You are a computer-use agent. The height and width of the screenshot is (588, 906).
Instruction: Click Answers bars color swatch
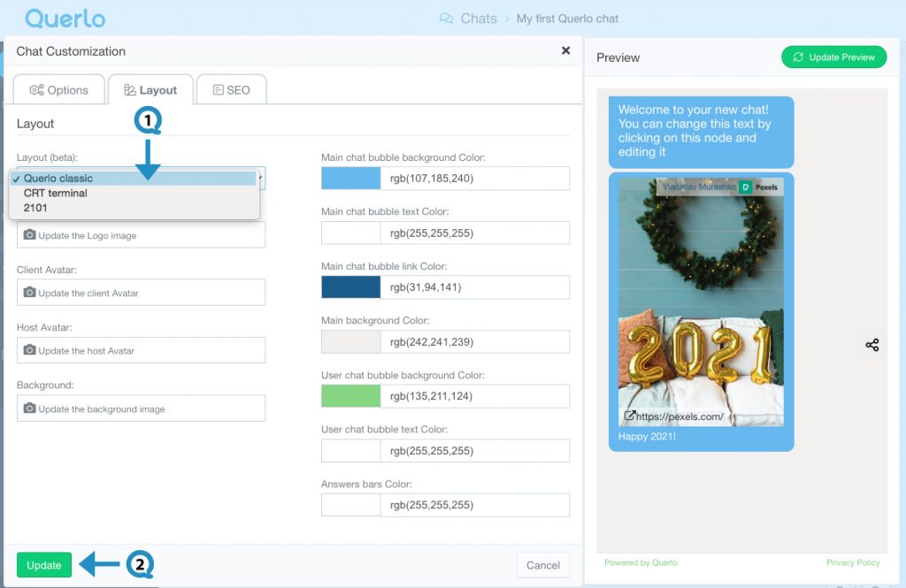coord(350,505)
